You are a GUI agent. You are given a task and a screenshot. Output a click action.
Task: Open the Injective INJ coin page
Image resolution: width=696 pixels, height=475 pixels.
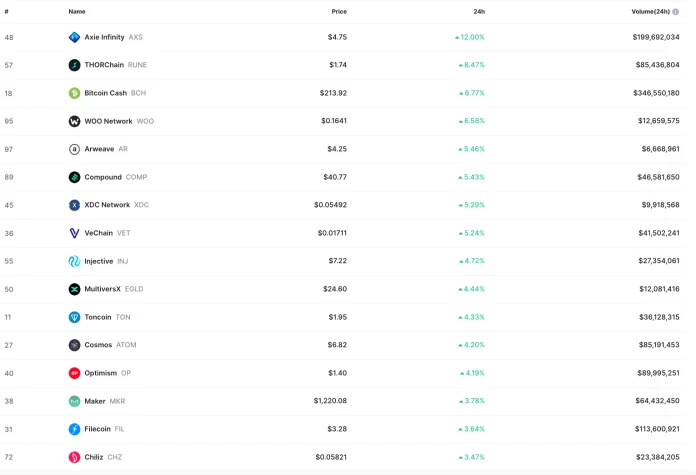click(x=106, y=261)
